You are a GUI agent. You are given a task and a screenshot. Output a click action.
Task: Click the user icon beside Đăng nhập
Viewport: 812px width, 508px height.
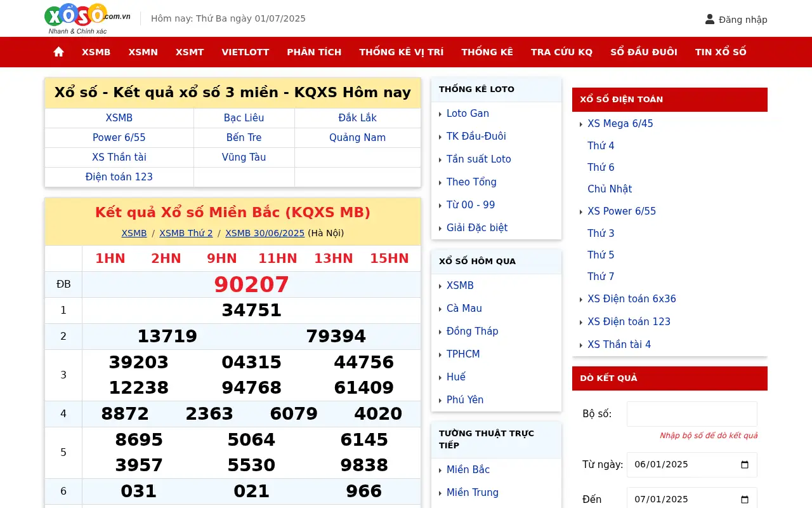710,19
